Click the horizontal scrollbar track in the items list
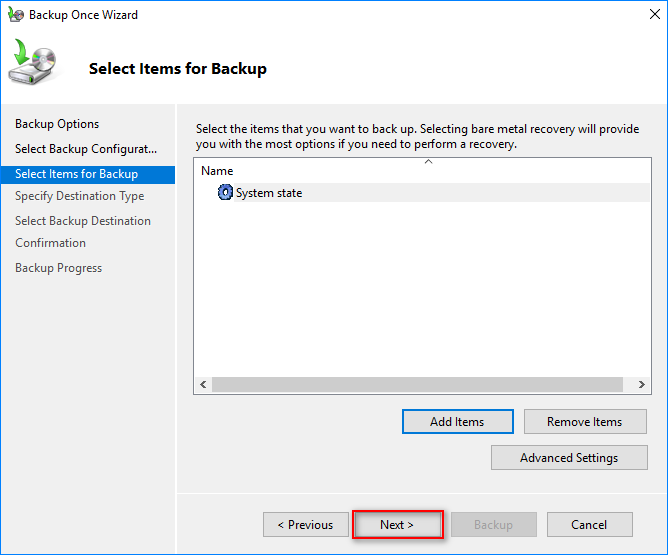Screen dimensions: 668x555 418,385
